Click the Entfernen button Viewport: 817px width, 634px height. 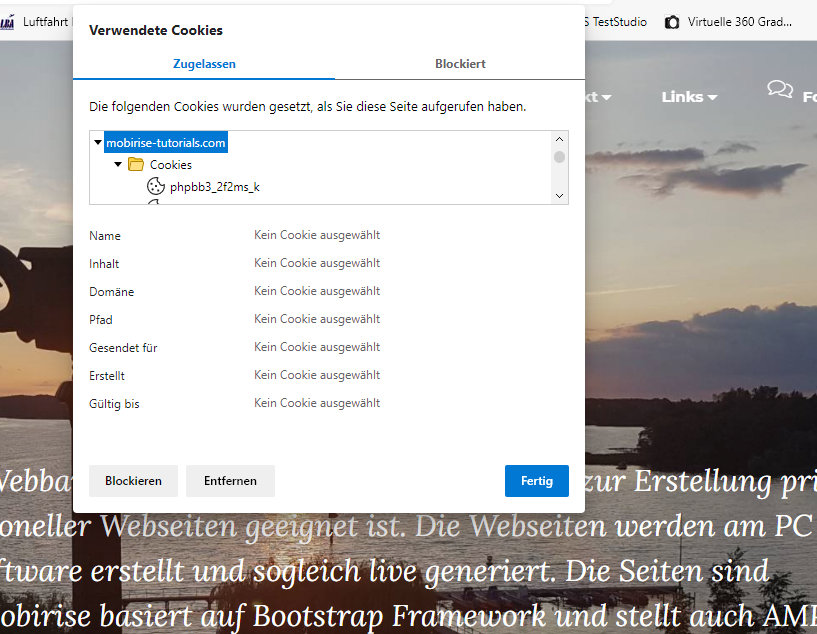coord(230,481)
